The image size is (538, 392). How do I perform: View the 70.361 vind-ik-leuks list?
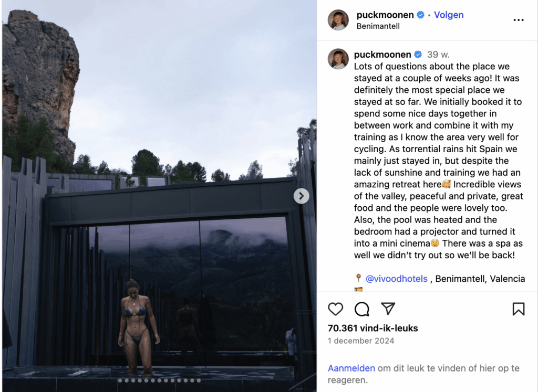click(373, 329)
